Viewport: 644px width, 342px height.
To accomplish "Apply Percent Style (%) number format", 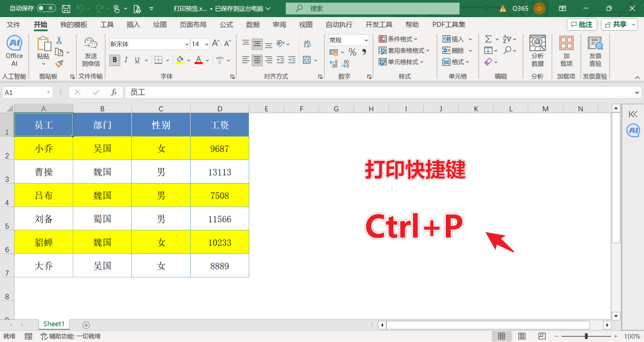I will pos(352,52).
